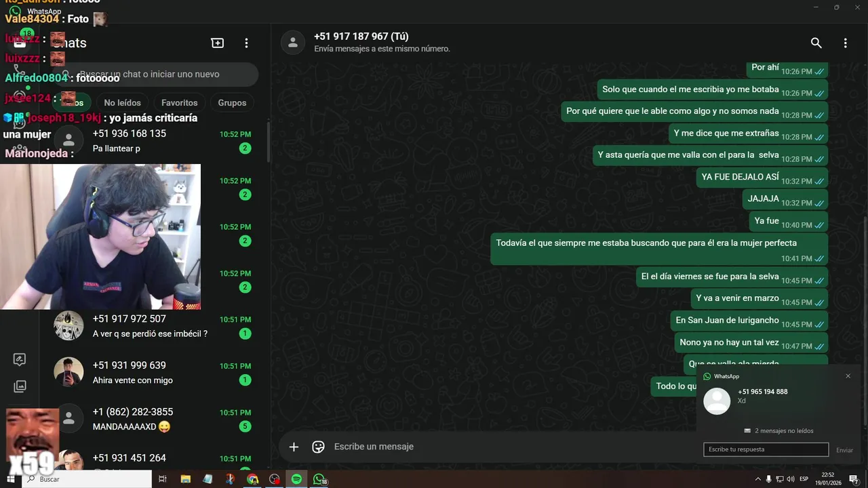Screen dimensions: 868x488
Task: Click avatar of +51 931 999 639
Action: coord(68,372)
